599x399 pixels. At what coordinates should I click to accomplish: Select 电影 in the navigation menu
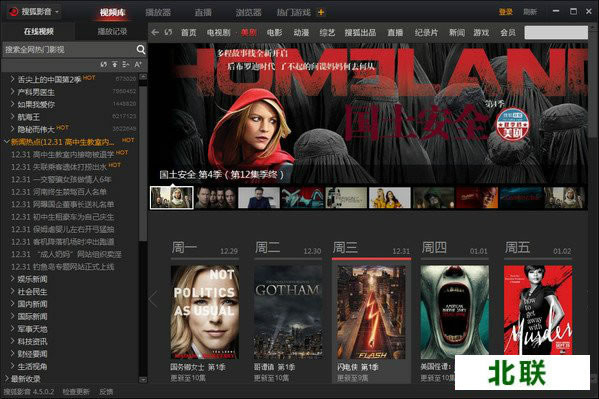(274, 32)
